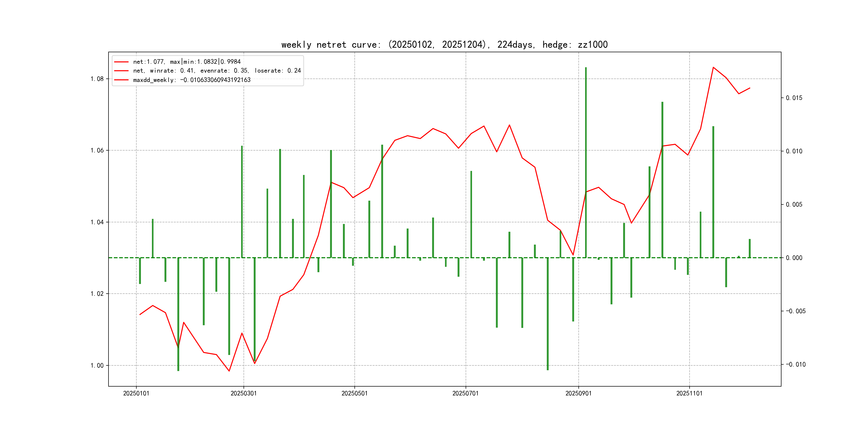Click the highest peak of red net curve
This screenshot has width=868, height=434.
tap(713, 68)
